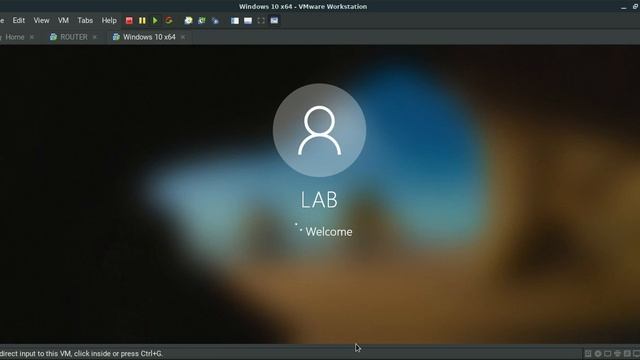The width and height of the screenshot is (640, 360).
Task: Click the LAB user avatar picture
Action: tap(319, 130)
